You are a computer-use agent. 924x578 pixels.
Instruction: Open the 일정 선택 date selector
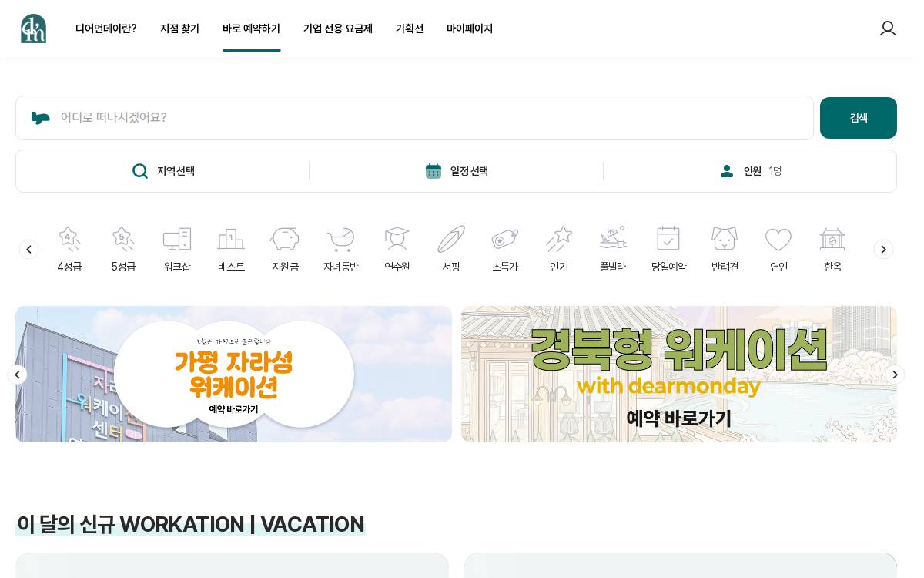coord(457,171)
